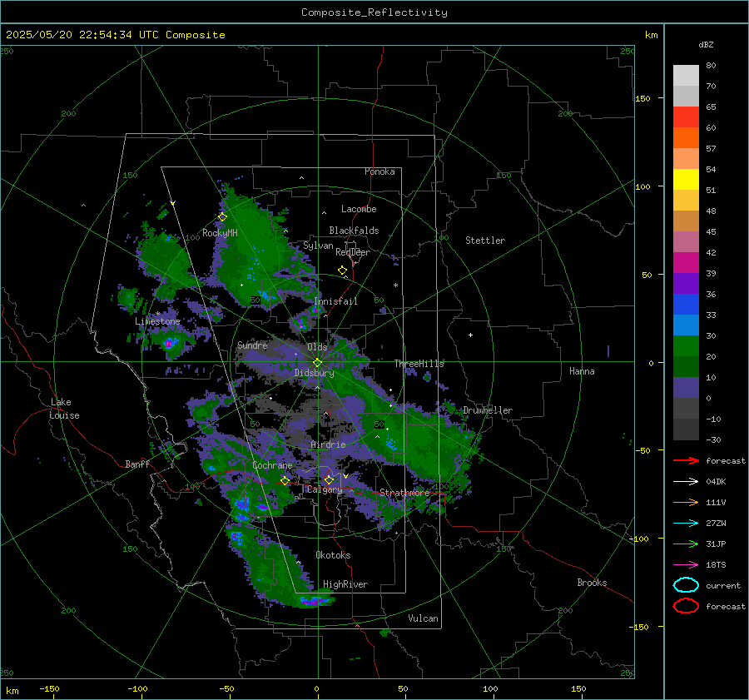This screenshot has width=749, height=700.
Task: Click the Ponoka city label
Action: tap(379, 171)
